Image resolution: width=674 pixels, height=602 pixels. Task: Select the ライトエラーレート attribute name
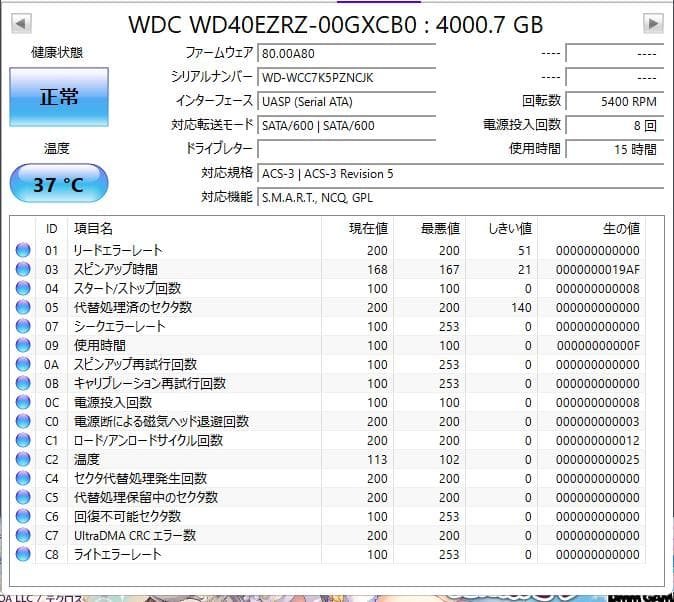[x=118, y=554]
